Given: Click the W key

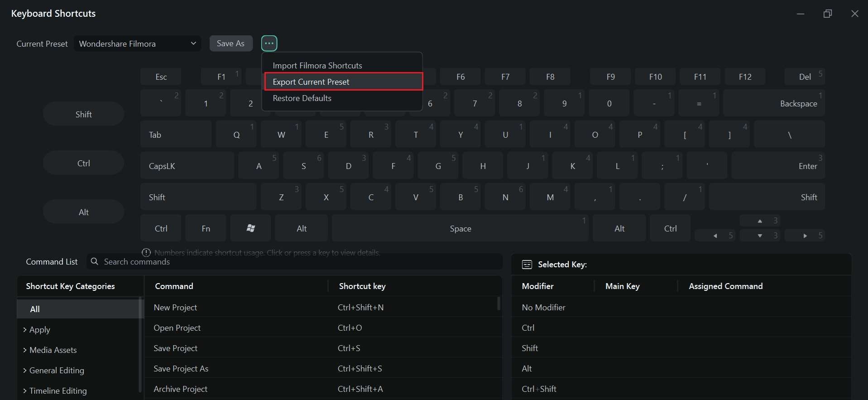Looking at the screenshot, I should [281, 135].
